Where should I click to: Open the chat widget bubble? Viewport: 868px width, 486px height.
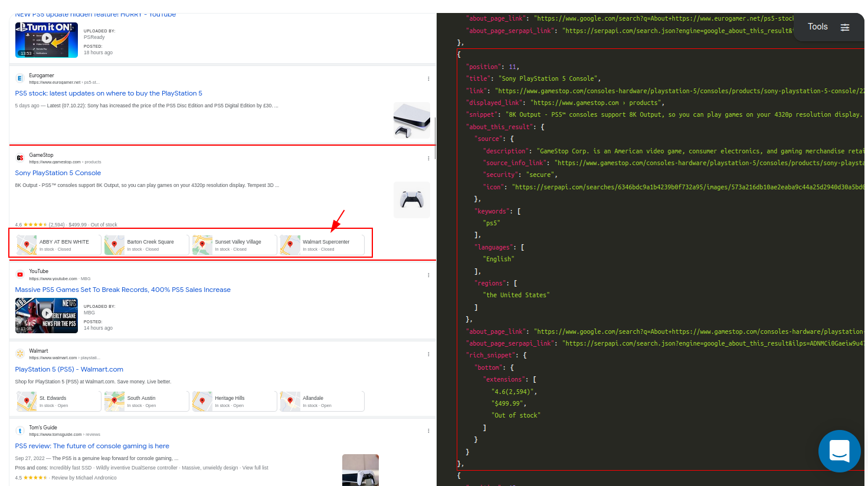coord(839,451)
